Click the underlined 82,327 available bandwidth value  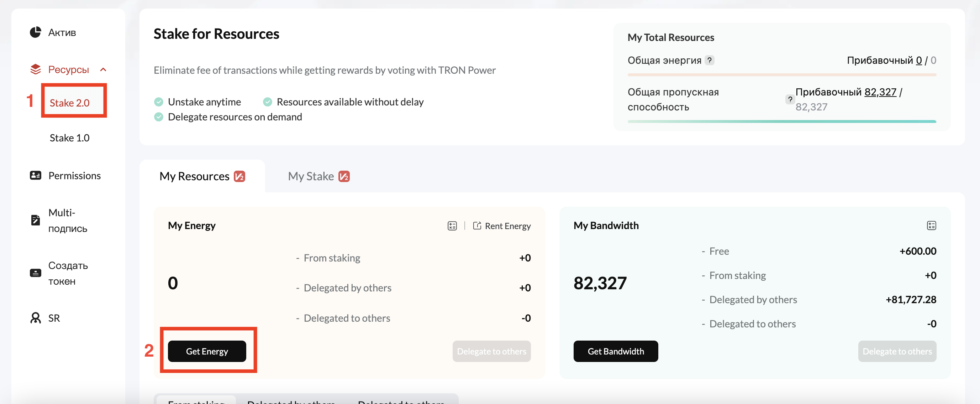pos(880,92)
